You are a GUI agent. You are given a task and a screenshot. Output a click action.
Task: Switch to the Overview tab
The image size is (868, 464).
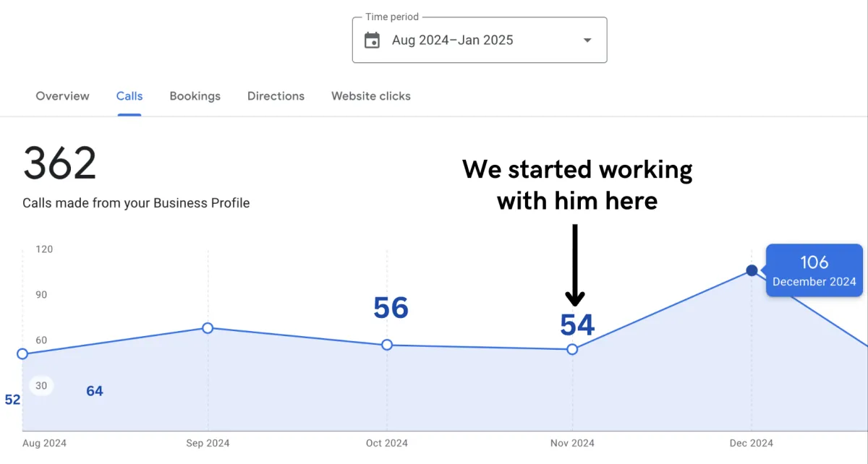63,96
